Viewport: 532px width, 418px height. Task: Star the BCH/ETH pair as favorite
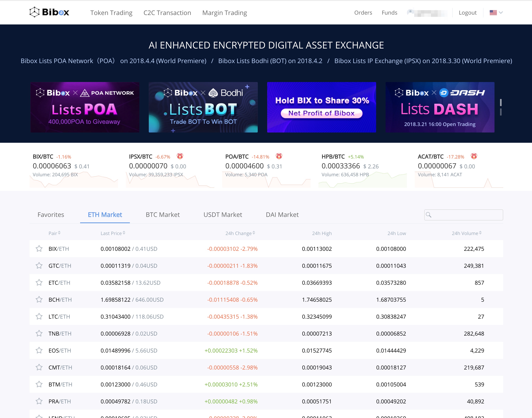click(39, 300)
